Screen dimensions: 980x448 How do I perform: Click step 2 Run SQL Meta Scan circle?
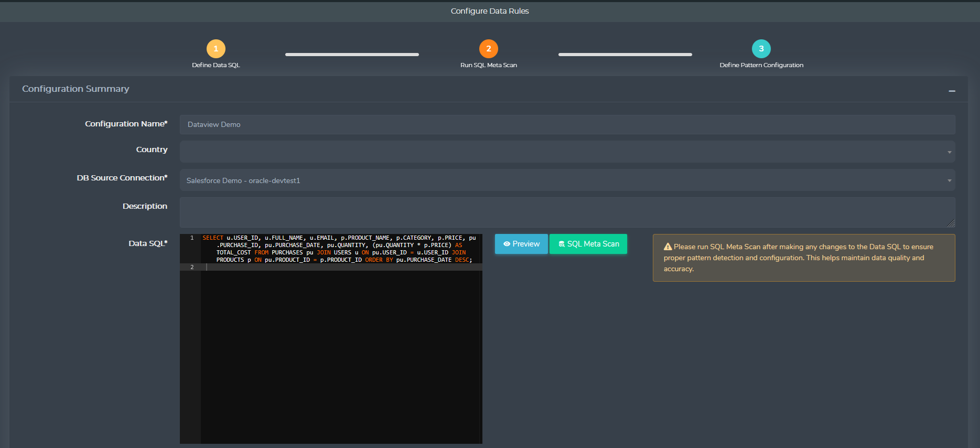click(x=489, y=49)
